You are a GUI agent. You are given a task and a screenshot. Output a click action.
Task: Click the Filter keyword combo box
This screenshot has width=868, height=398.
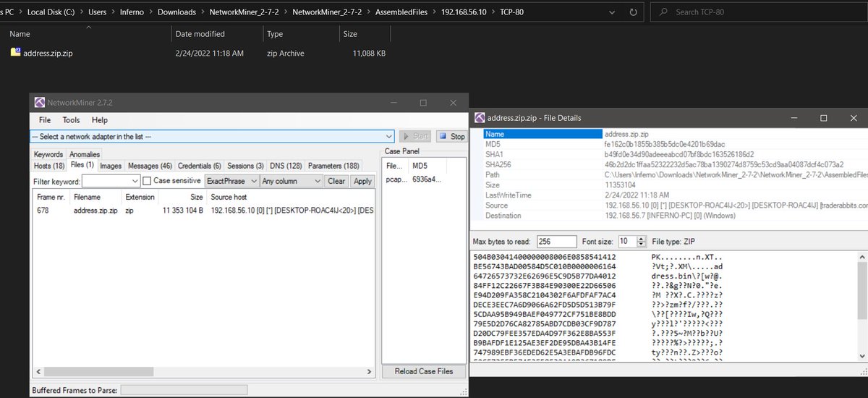111,181
